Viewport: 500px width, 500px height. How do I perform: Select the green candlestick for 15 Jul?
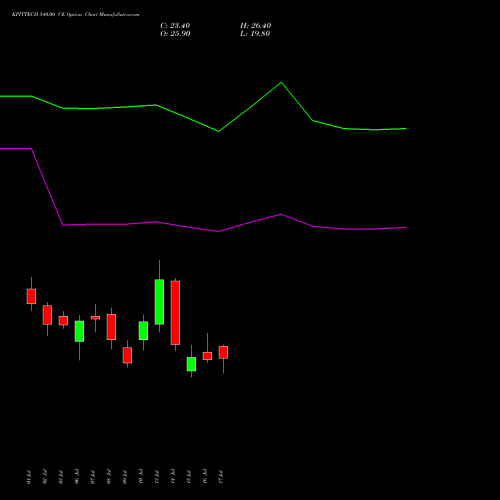(191, 364)
